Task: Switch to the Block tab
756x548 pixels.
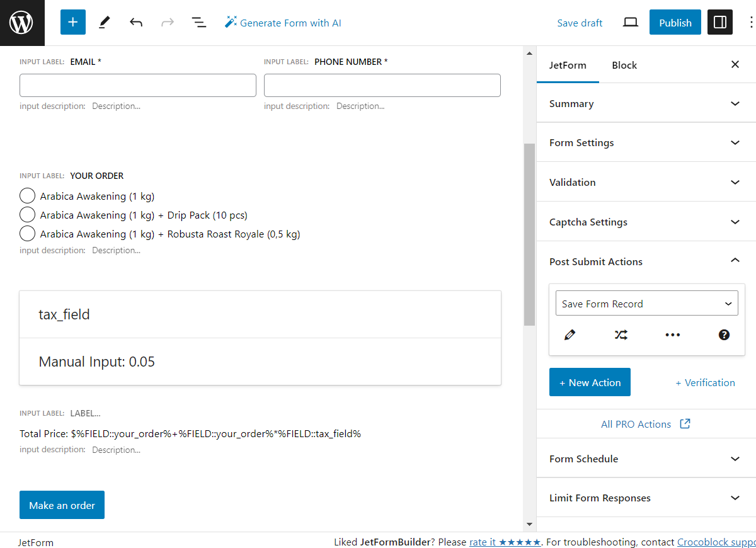Action: (624, 65)
